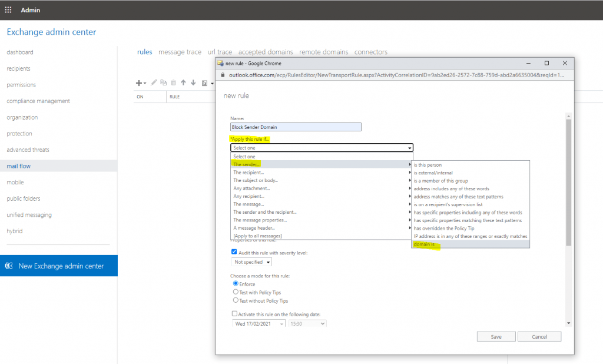Click the delete trash icon in rules toolbar
The width and height of the screenshot is (603, 364).
pyautogui.click(x=174, y=82)
